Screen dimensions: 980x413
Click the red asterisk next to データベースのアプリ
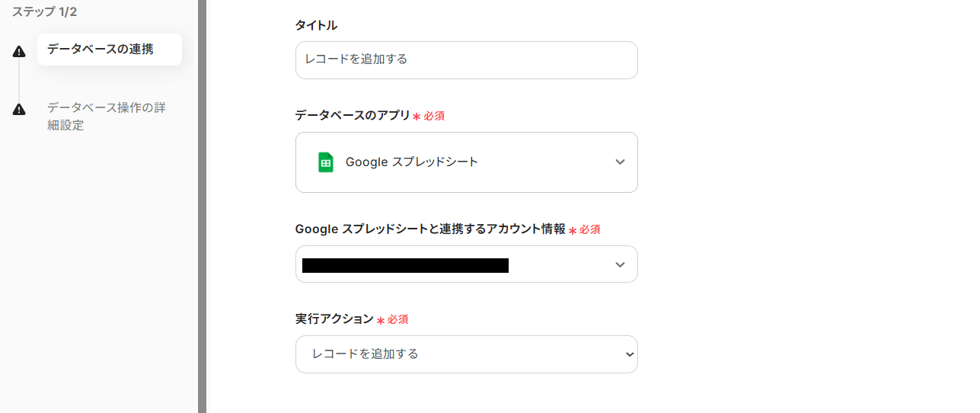click(x=417, y=117)
